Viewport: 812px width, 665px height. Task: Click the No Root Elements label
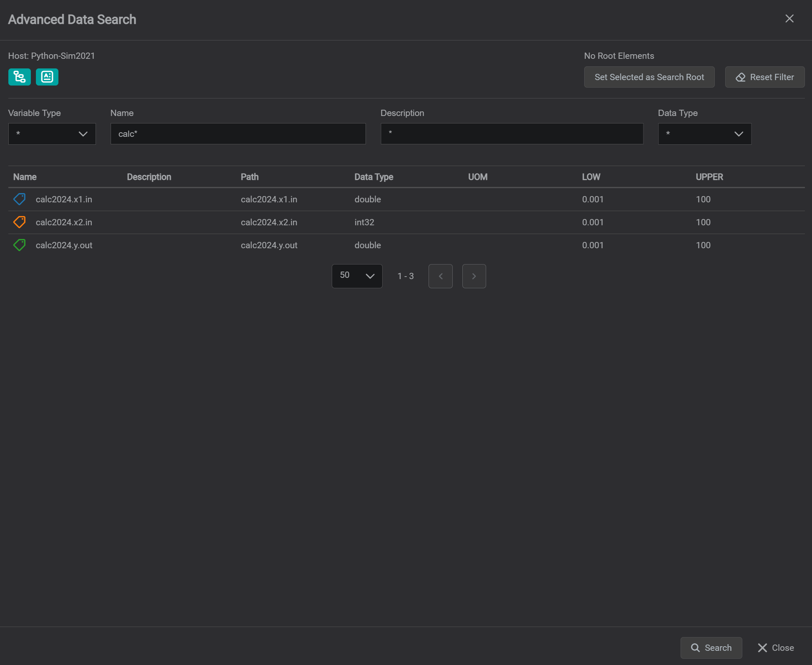coord(619,56)
